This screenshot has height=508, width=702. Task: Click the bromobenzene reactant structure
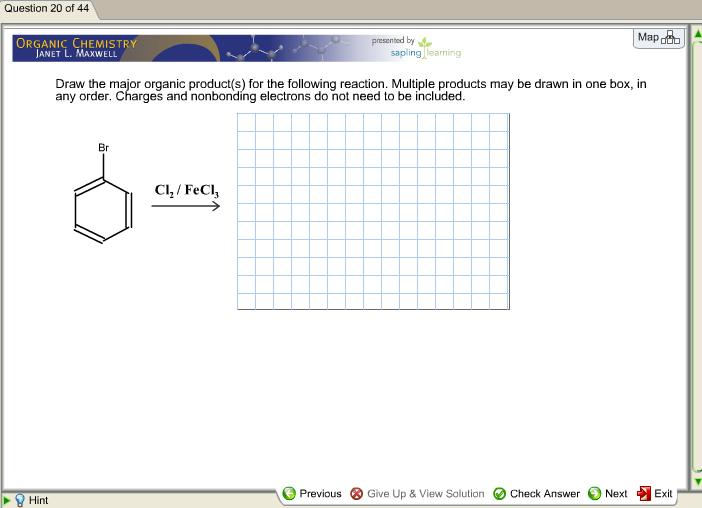[103, 193]
